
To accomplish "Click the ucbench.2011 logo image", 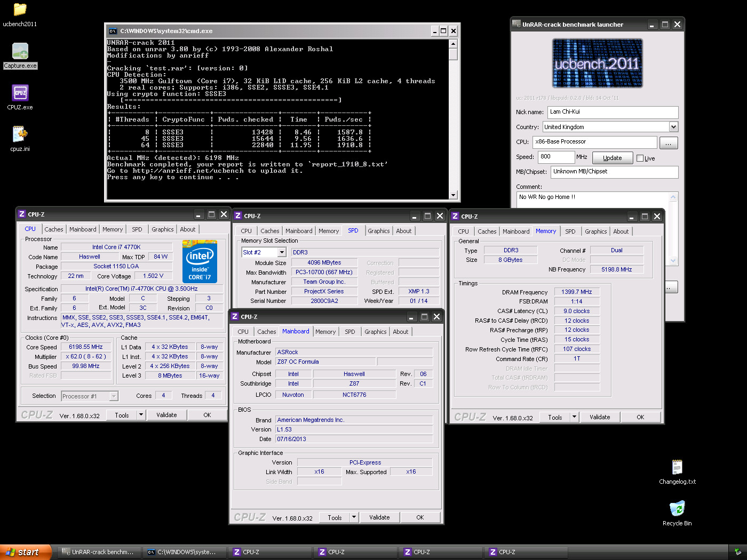I will tap(597, 63).
